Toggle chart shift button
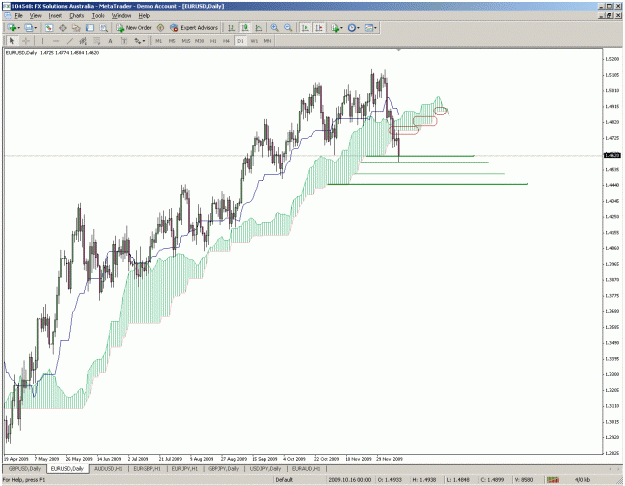Screen dimensions: 625x486 (x=318, y=28)
